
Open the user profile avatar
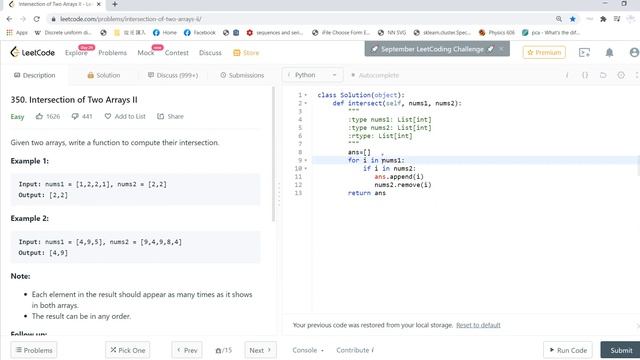click(634, 53)
